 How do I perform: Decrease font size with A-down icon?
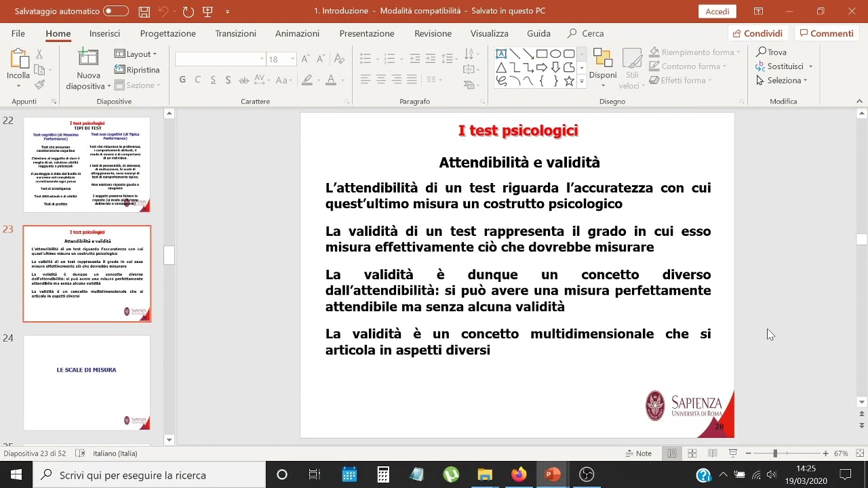[321, 59]
